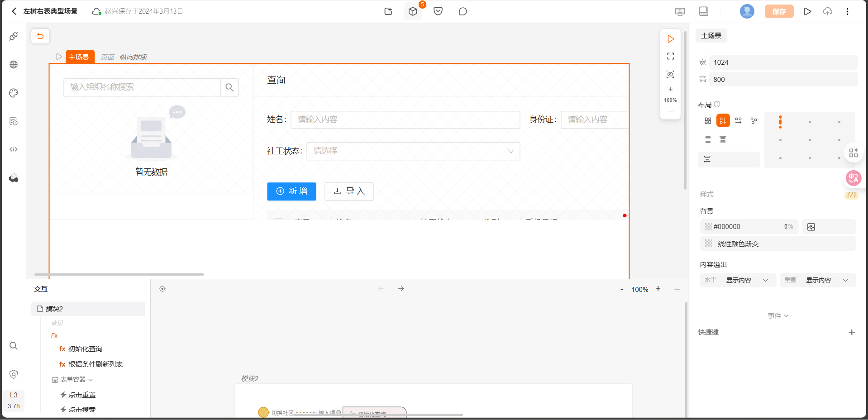The image size is (868, 420).
Task: Toggle the stacked distribution icon
Action: click(723, 140)
